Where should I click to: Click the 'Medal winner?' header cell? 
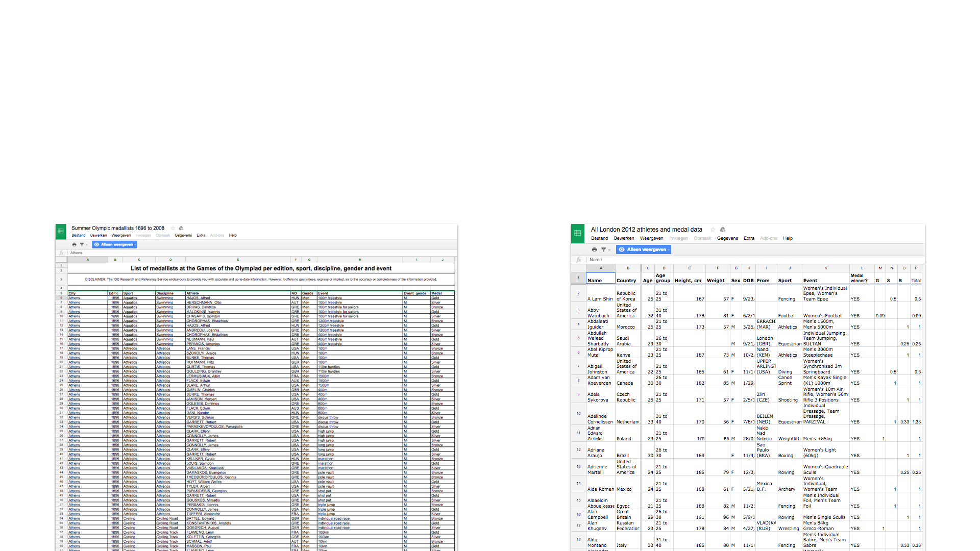(x=862, y=278)
